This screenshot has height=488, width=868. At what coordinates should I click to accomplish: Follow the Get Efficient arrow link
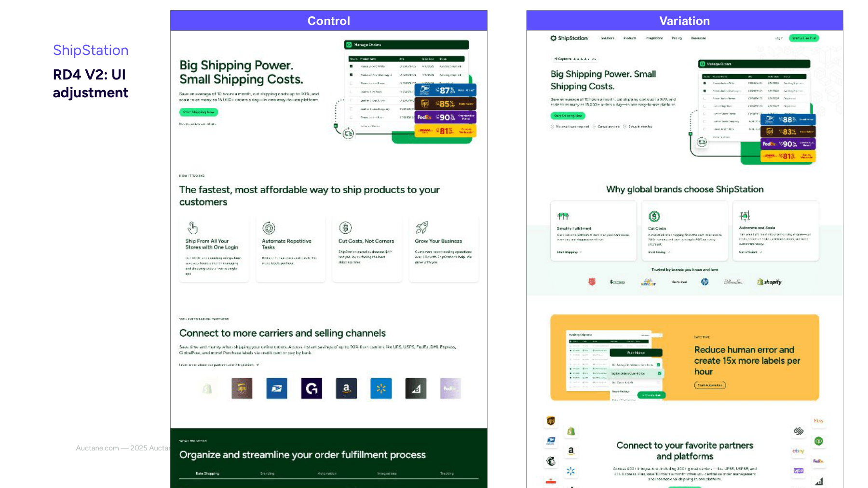pos(751,252)
